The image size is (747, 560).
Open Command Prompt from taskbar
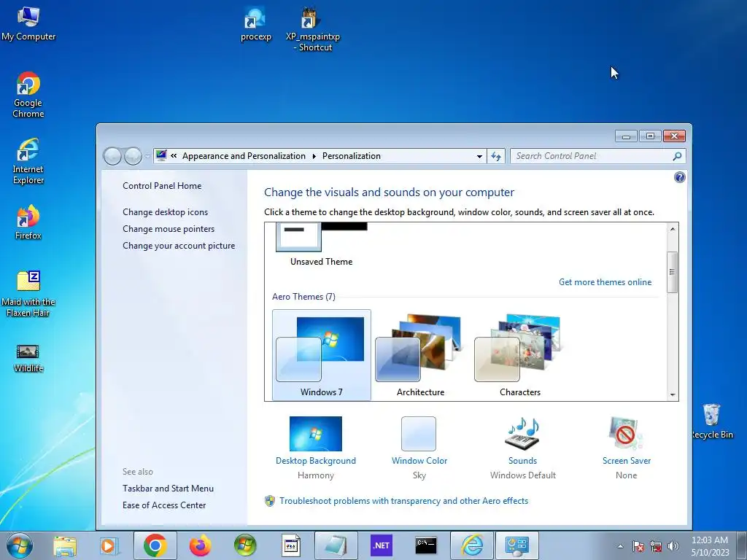coord(426,545)
